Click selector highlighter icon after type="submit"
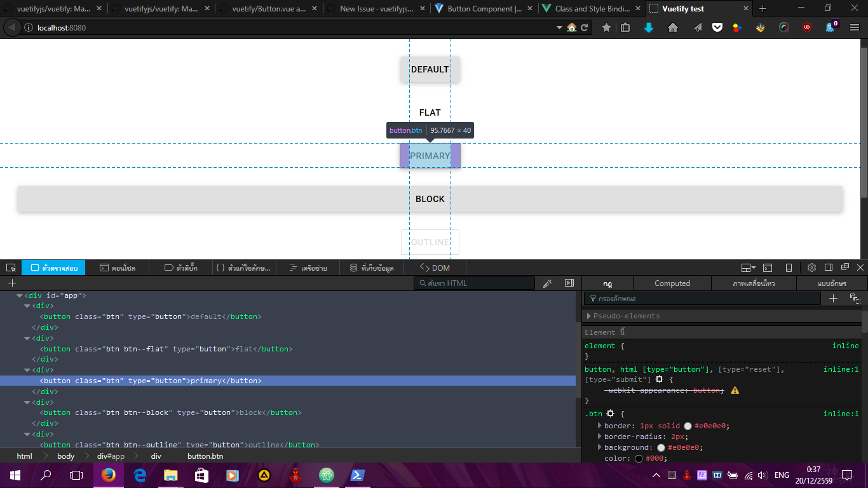868x488 pixels. (x=660, y=379)
